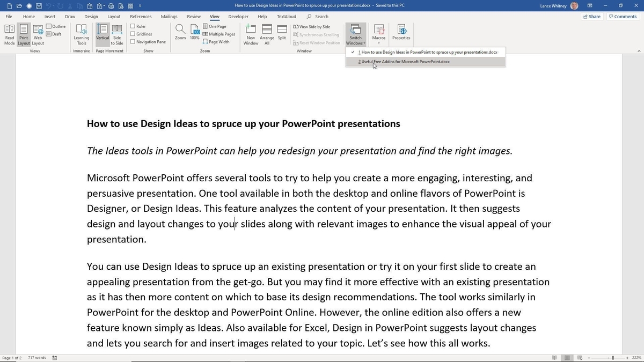Select window 1 How to use Design Ideas document
The height and width of the screenshot is (362, 644).
[426, 53]
